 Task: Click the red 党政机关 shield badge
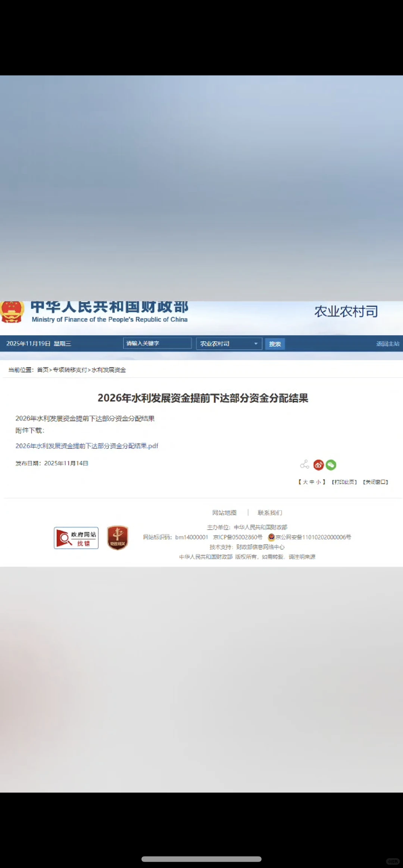tap(118, 537)
